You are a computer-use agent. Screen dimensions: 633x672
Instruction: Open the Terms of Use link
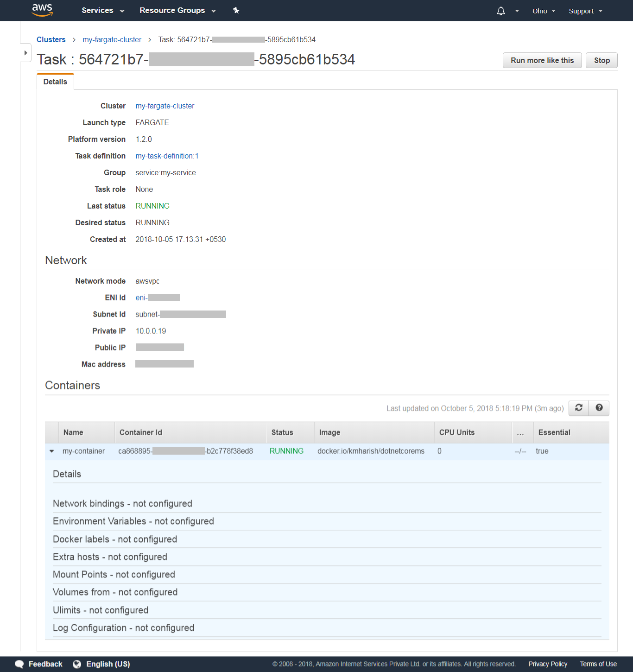click(598, 664)
